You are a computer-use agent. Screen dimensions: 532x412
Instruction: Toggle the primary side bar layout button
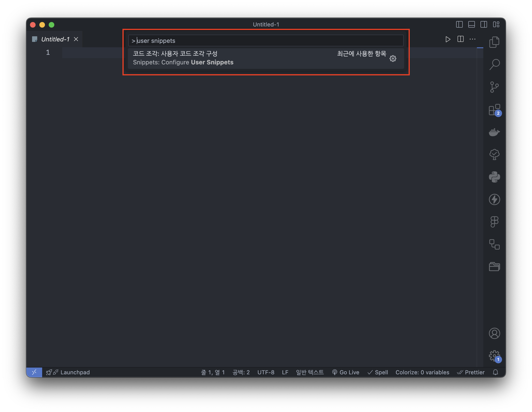(459, 25)
